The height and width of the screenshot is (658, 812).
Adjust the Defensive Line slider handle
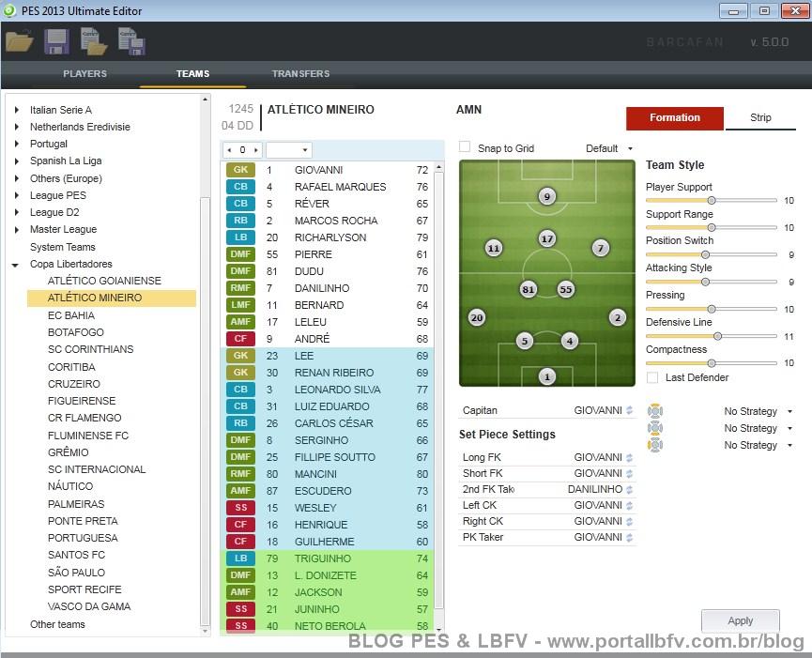(x=718, y=335)
